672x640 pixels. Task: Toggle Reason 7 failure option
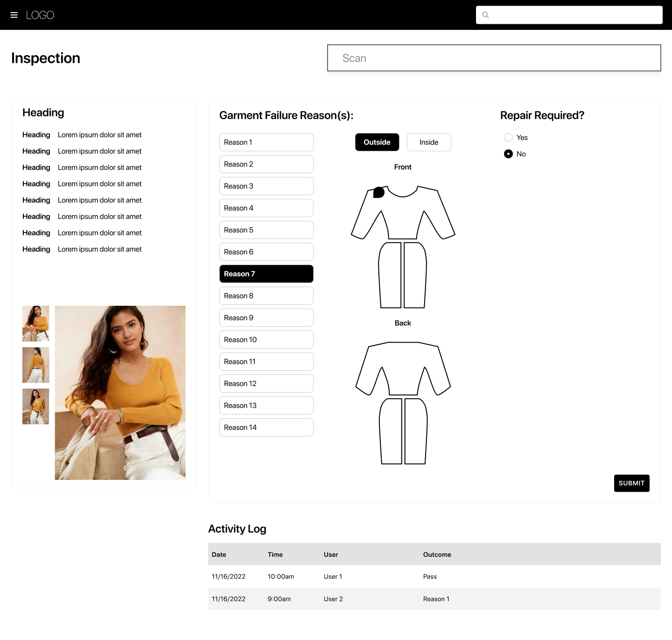click(x=266, y=274)
